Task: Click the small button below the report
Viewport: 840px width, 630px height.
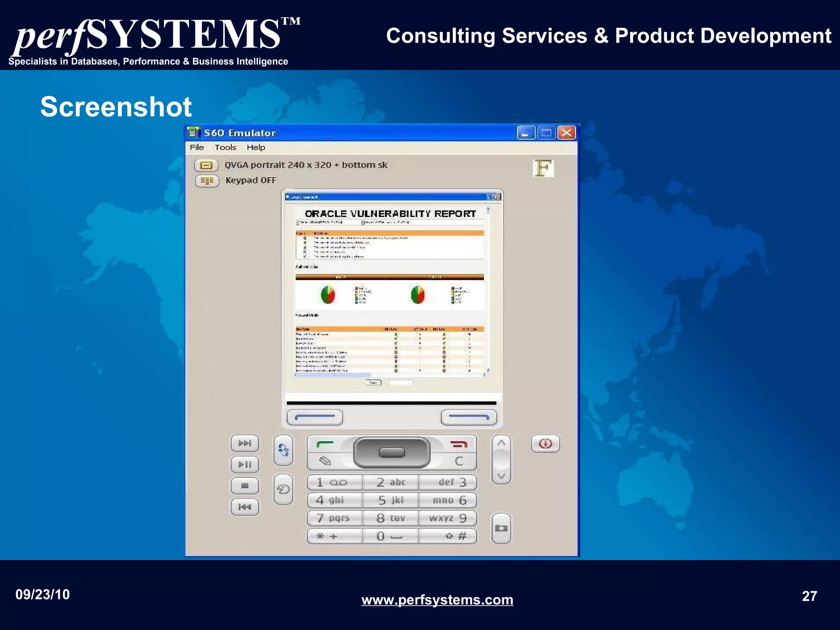Action: (373, 383)
